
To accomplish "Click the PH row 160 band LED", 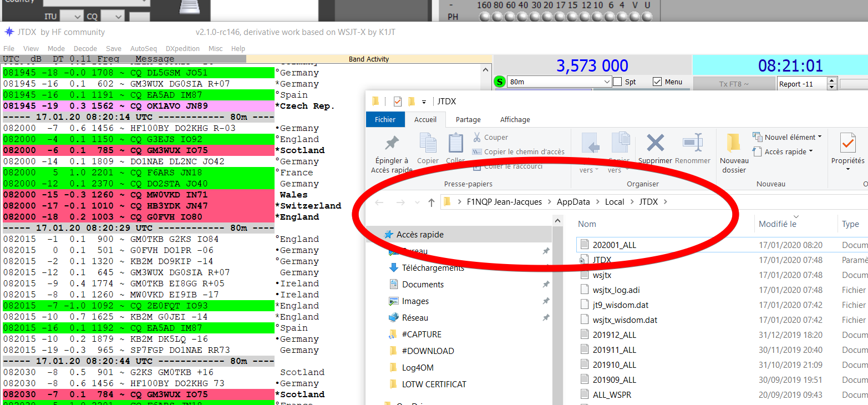I will 484,17.
